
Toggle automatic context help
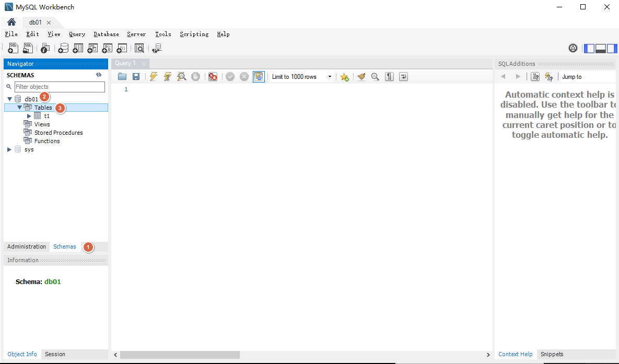(548, 77)
